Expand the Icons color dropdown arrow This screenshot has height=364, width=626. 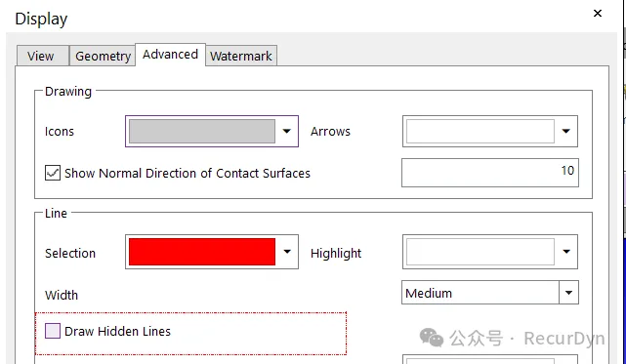[287, 132]
